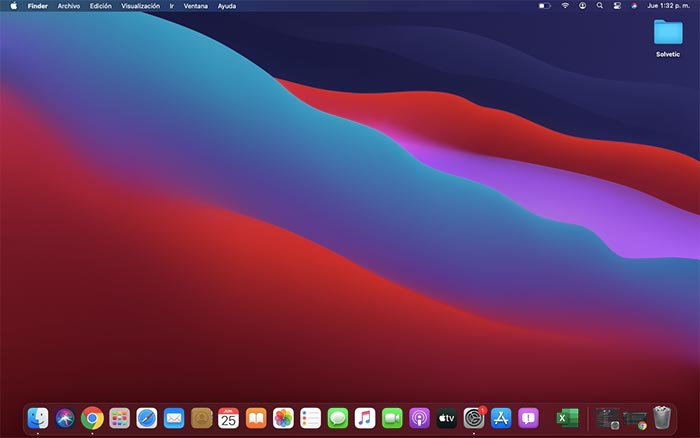
Task: Launch Safari browser from the Dock
Action: [x=147, y=418]
